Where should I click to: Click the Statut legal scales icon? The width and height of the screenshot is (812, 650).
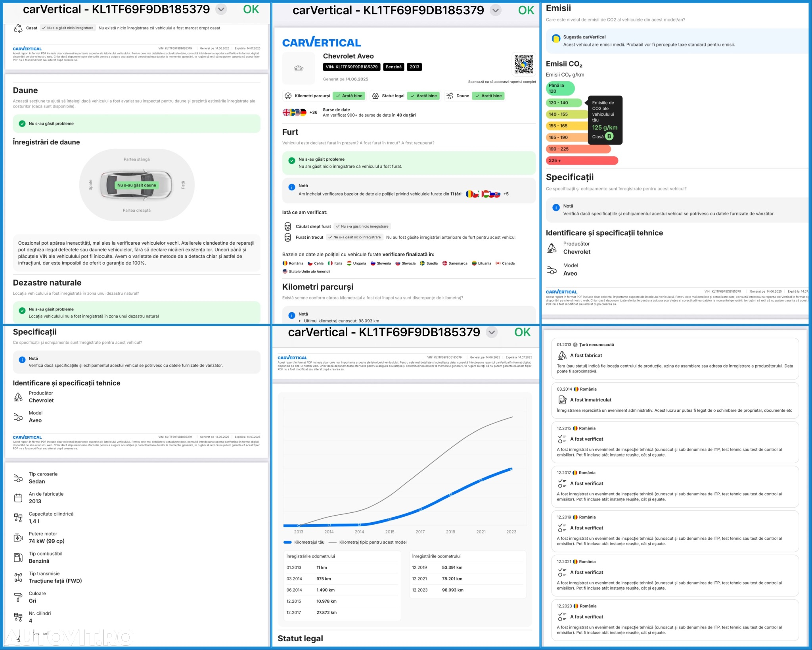click(x=375, y=96)
